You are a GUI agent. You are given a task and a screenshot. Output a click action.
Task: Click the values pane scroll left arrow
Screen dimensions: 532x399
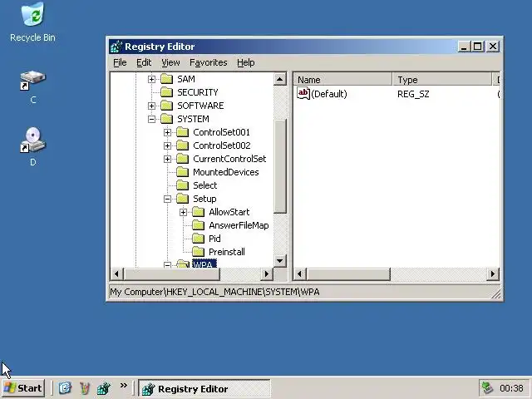click(299, 273)
